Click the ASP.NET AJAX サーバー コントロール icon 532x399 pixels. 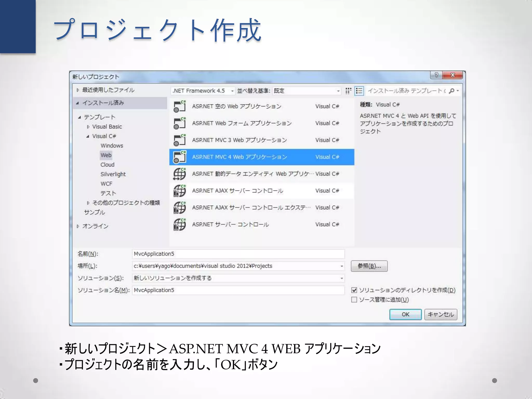(179, 191)
